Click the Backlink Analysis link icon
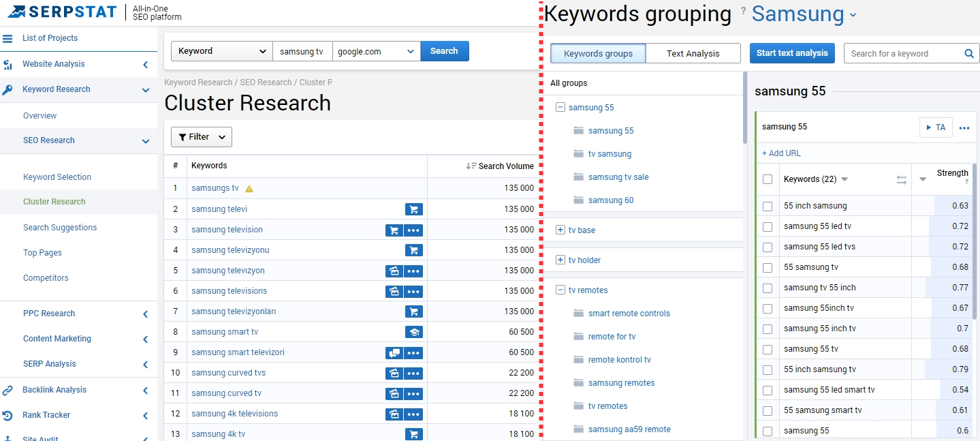980x441 pixels. [x=7, y=391]
